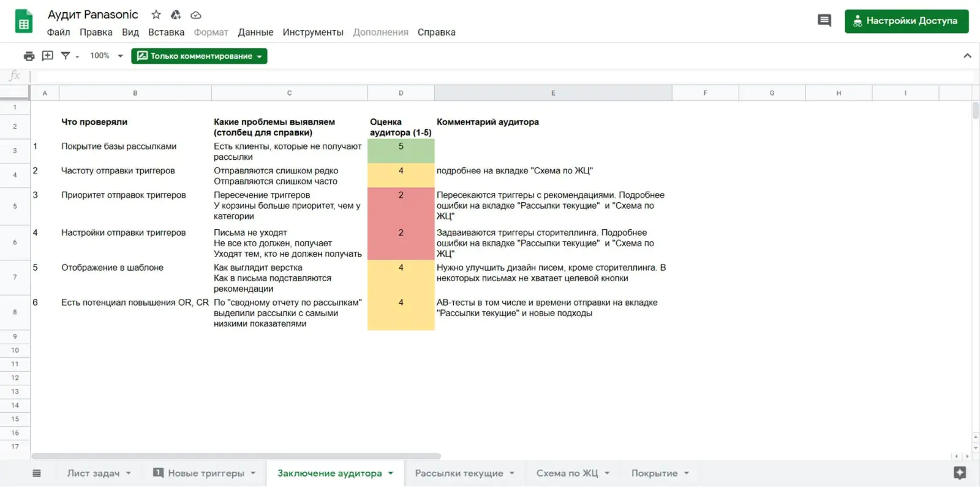The width and height of the screenshot is (980, 487).
Task: Switch to Рассылки текущие sheet tab
Action: [x=459, y=473]
